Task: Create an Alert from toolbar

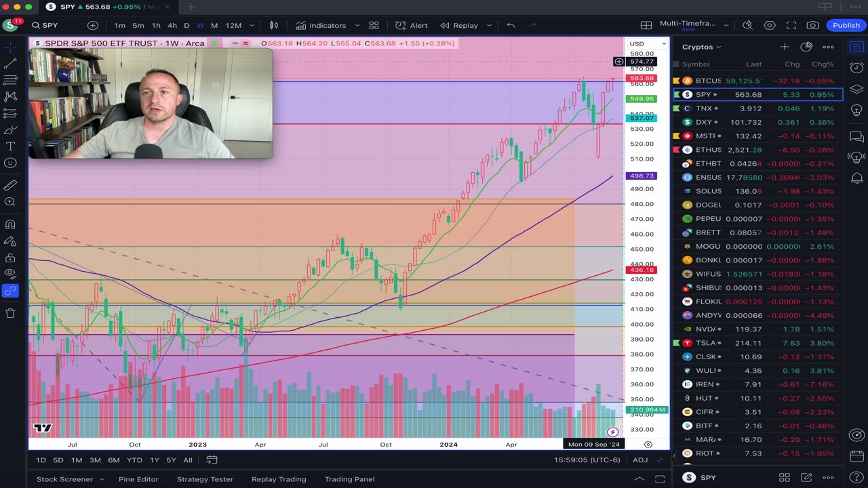Action: pos(412,25)
